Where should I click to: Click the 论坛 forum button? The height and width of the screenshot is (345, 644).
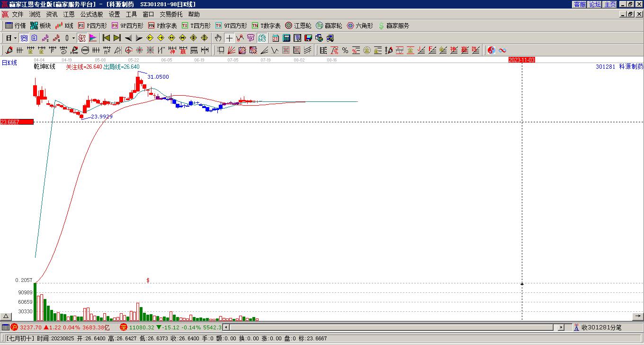595,4
